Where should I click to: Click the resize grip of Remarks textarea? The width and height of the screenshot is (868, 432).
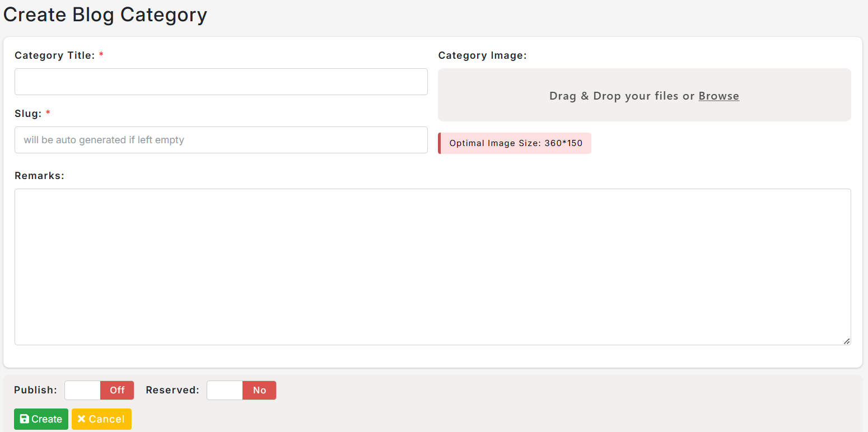pyautogui.click(x=846, y=341)
